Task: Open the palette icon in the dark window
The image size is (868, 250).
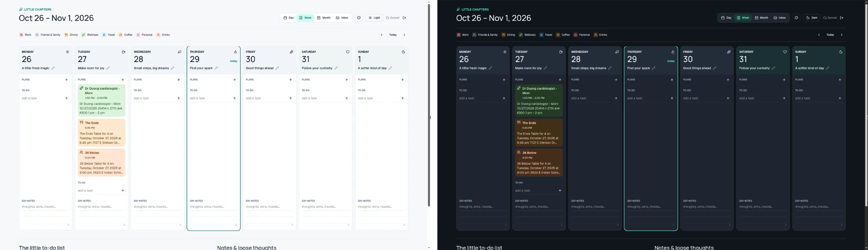Action: click(x=796, y=18)
